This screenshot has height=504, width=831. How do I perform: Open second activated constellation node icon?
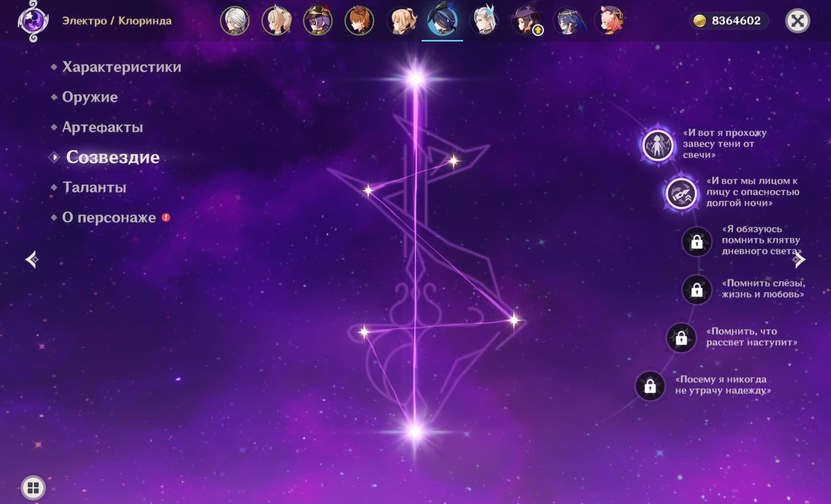[x=681, y=194]
